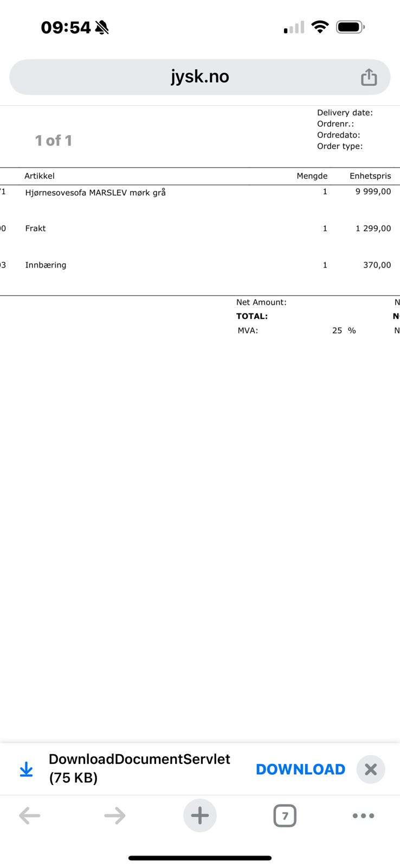Open the jysk.no address bar
The image size is (400, 868).
click(200, 77)
